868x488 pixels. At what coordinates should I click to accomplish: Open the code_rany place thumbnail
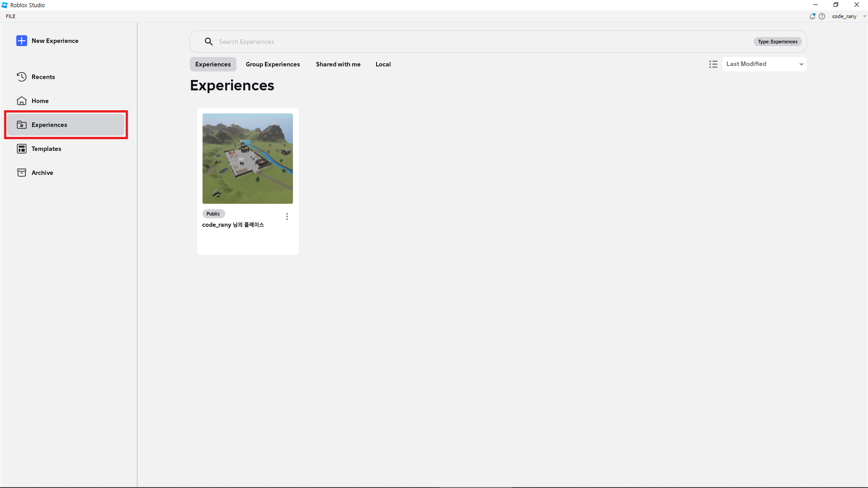pyautogui.click(x=247, y=159)
